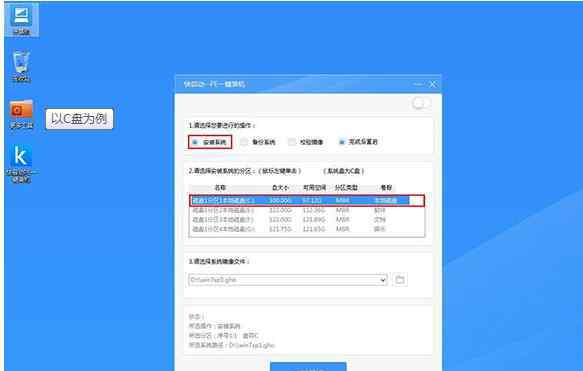Image resolution: width=583 pixels, height=371 pixels.
Task: Close the one-key install dialog
Action: (433, 84)
